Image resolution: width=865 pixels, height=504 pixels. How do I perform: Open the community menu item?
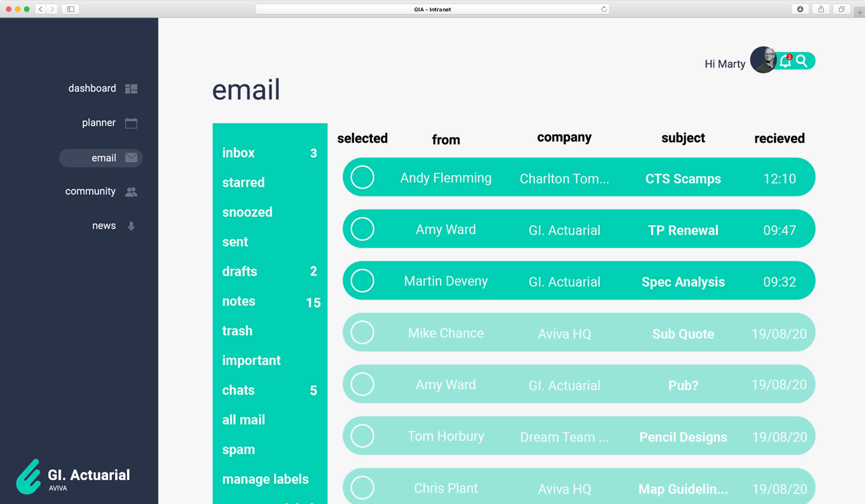coord(90,191)
